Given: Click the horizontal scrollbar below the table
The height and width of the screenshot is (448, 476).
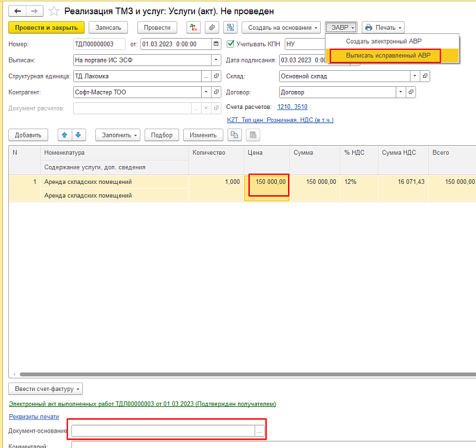Looking at the screenshot, I should click(x=238, y=374).
